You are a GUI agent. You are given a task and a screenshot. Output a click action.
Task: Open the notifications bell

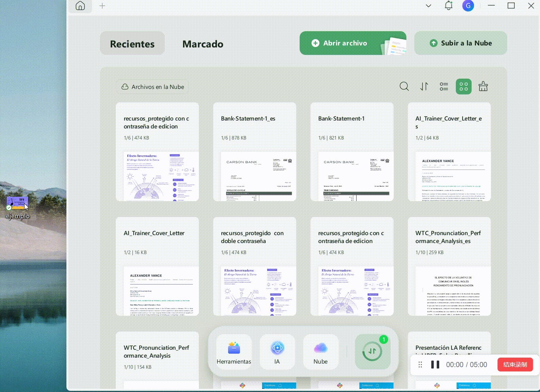point(449,6)
